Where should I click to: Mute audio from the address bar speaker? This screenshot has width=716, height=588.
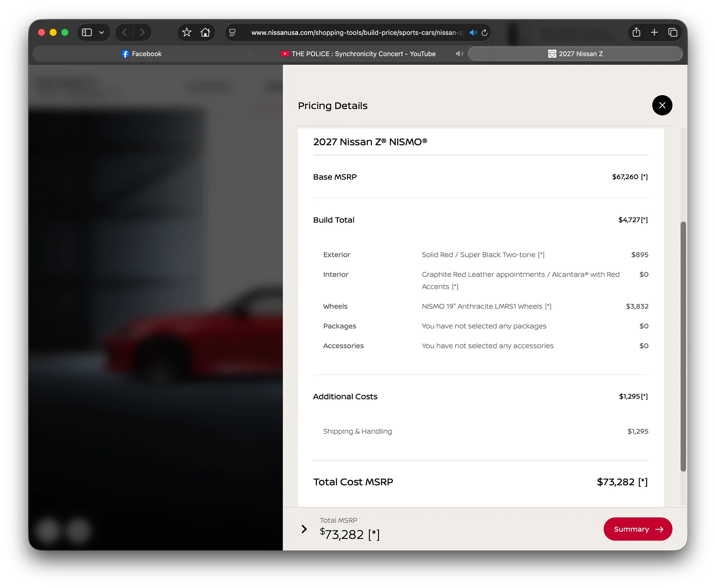(473, 33)
